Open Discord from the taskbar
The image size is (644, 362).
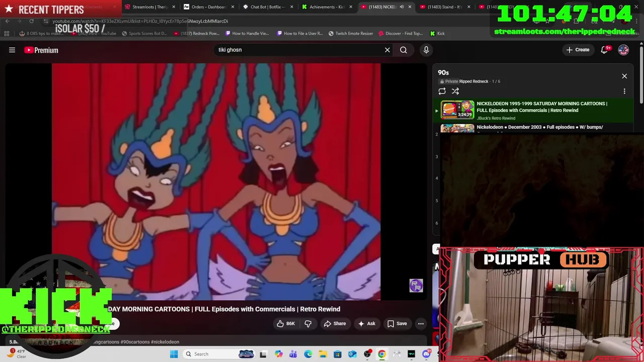tap(426, 354)
